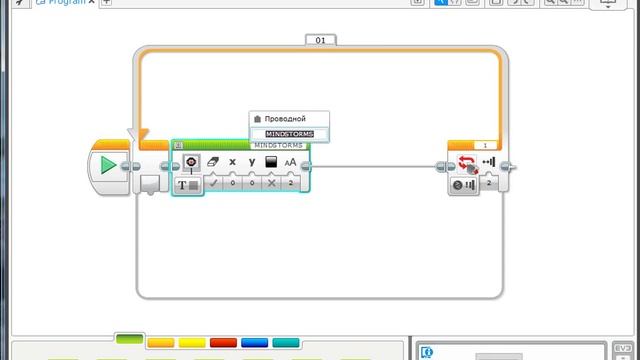The height and width of the screenshot is (360, 640).
Task: Click the green Start block play button
Action: 108,165
